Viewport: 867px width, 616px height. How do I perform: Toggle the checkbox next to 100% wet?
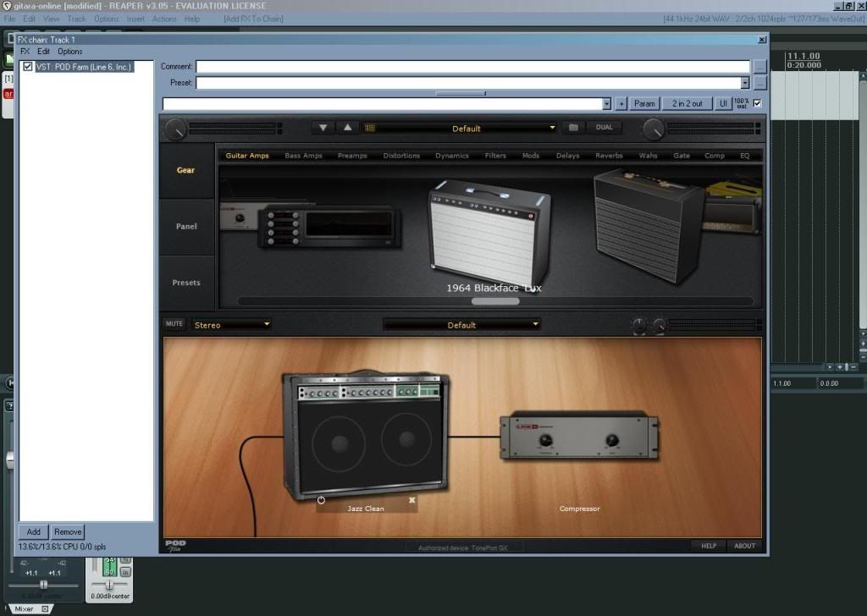click(x=758, y=103)
